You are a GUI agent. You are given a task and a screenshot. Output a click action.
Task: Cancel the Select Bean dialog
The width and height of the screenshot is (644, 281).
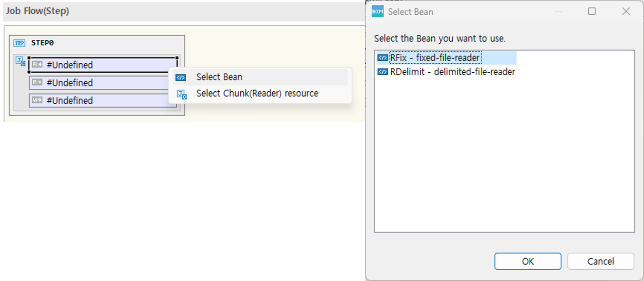coord(600,261)
